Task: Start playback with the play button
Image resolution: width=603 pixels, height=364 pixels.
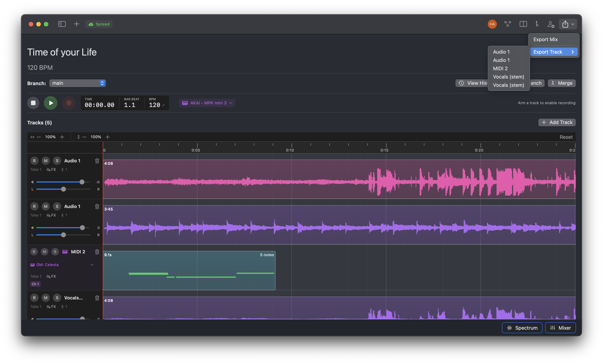Action: [x=50, y=103]
